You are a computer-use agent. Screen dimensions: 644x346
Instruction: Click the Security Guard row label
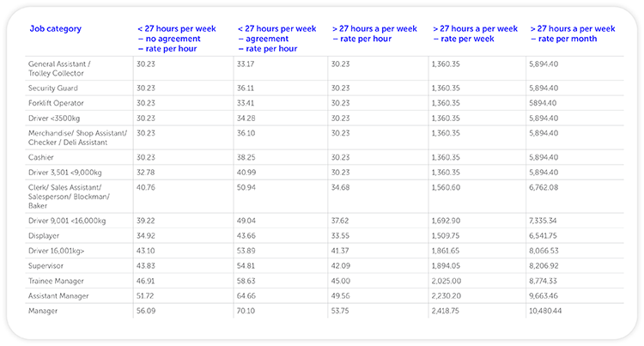click(55, 87)
